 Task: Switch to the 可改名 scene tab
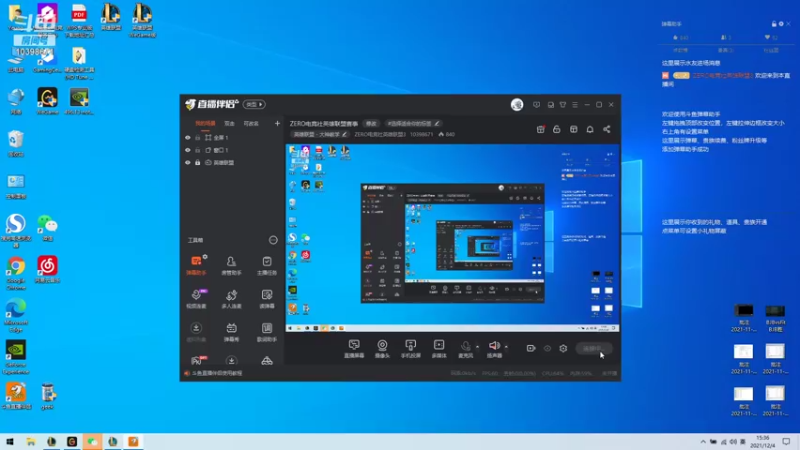251,123
